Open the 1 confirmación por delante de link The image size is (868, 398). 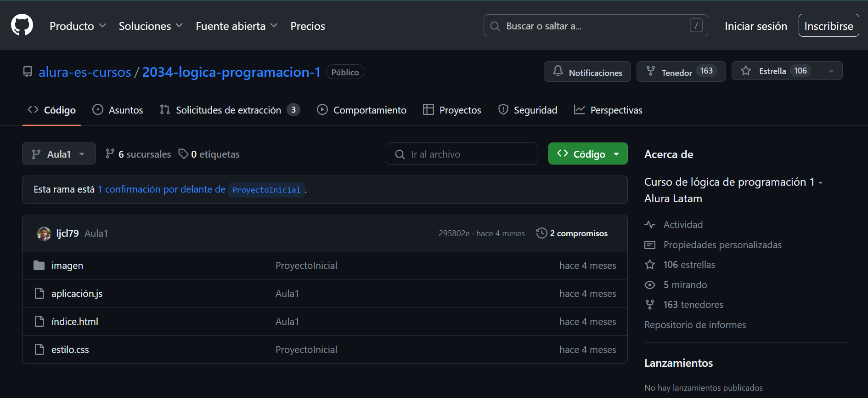[162, 189]
